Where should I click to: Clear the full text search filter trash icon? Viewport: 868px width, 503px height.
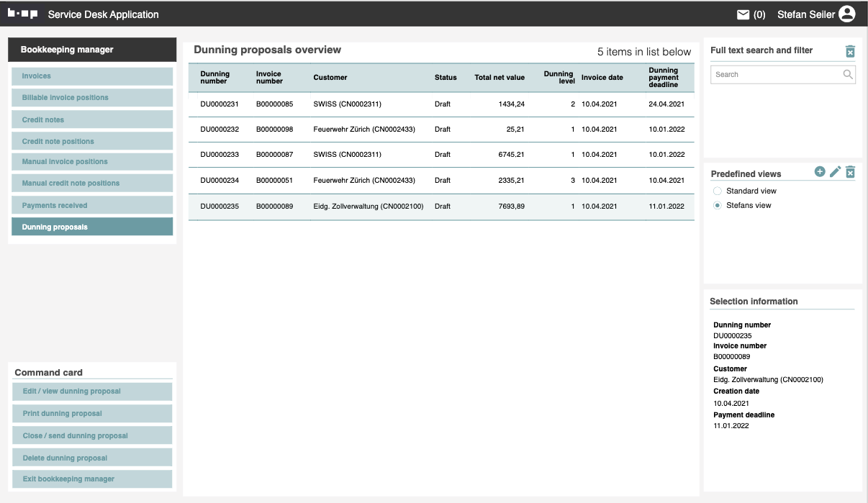coord(850,51)
